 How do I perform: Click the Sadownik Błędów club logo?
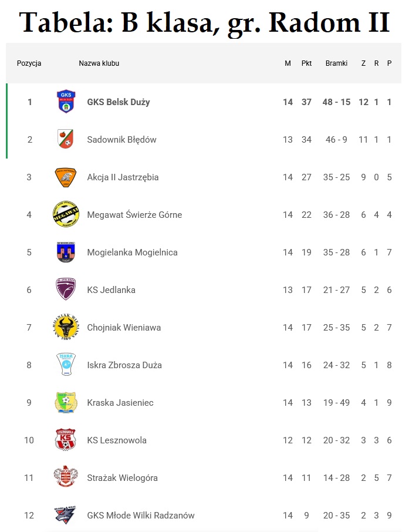point(66,139)
